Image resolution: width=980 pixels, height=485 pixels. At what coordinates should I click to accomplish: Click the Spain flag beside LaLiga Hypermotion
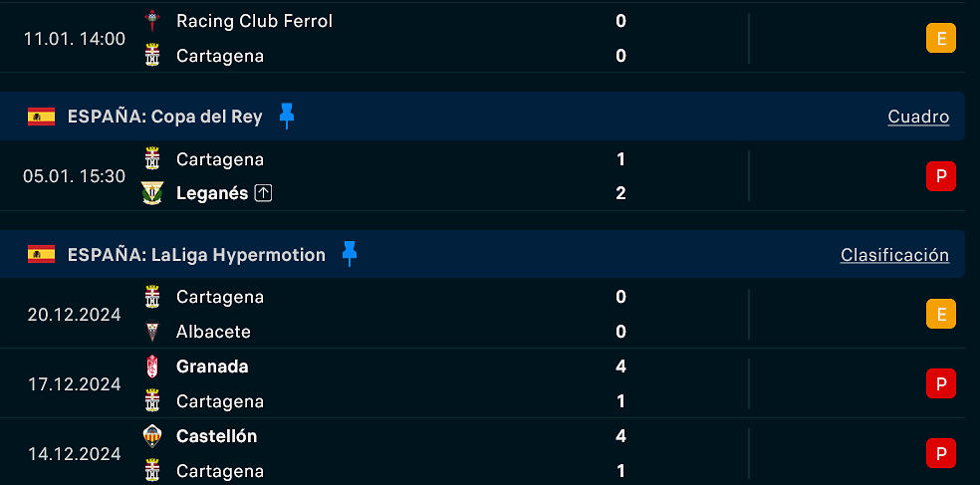point(41,254)
